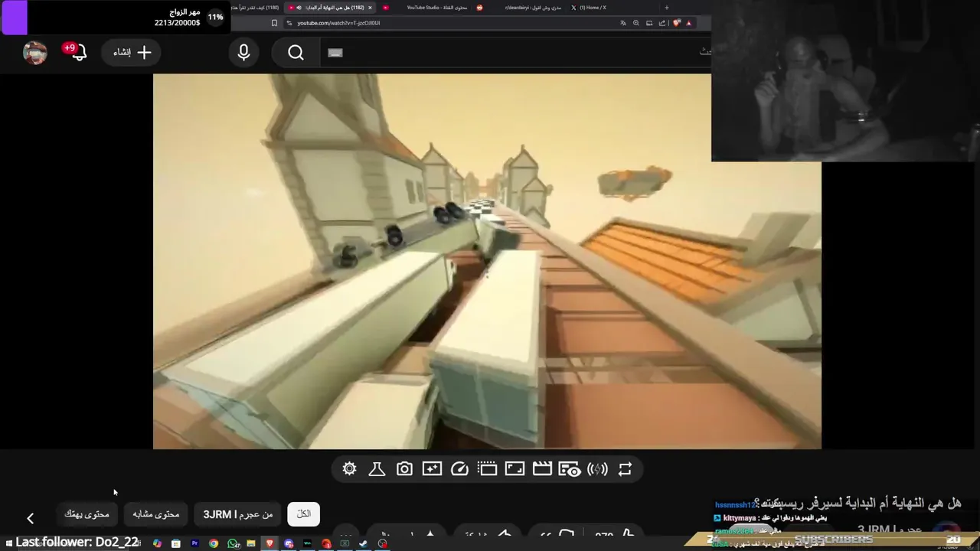Image resolution: width=980 pixels, height=551 pixels.
Task: Open the إنشاء create button
Action: [x=131, y=52]
